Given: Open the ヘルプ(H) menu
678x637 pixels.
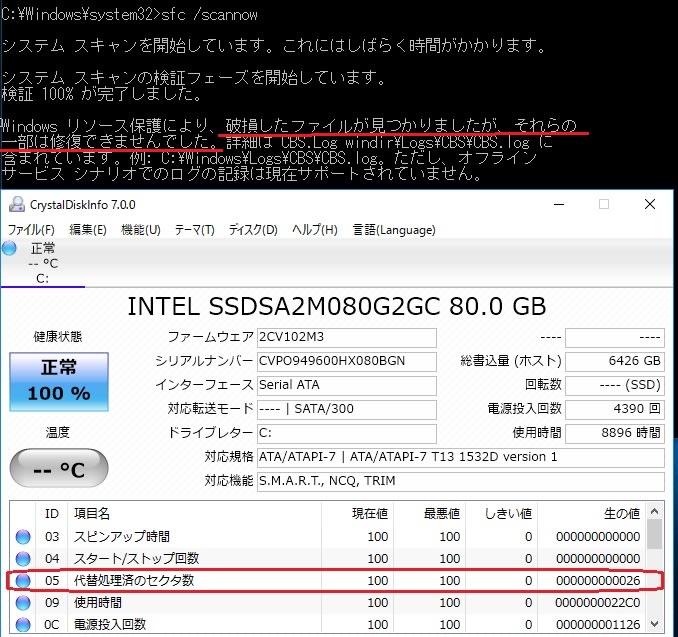Looking at the screenshot, I should click(315, 230).
